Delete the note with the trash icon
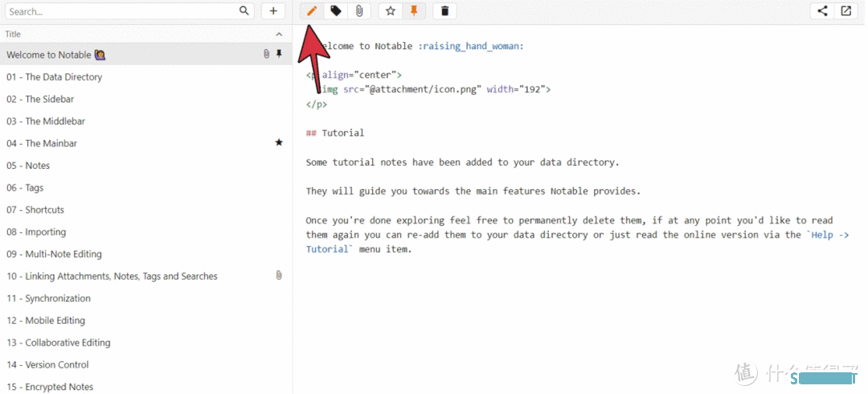868x394 pixels. 445,11
